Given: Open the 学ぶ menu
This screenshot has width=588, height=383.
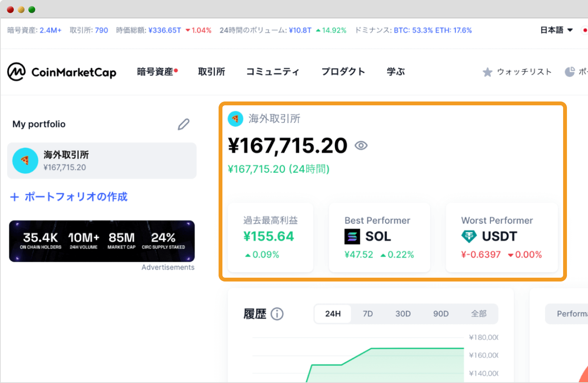Looking at the screenshot, I should [x=396, y=72].
